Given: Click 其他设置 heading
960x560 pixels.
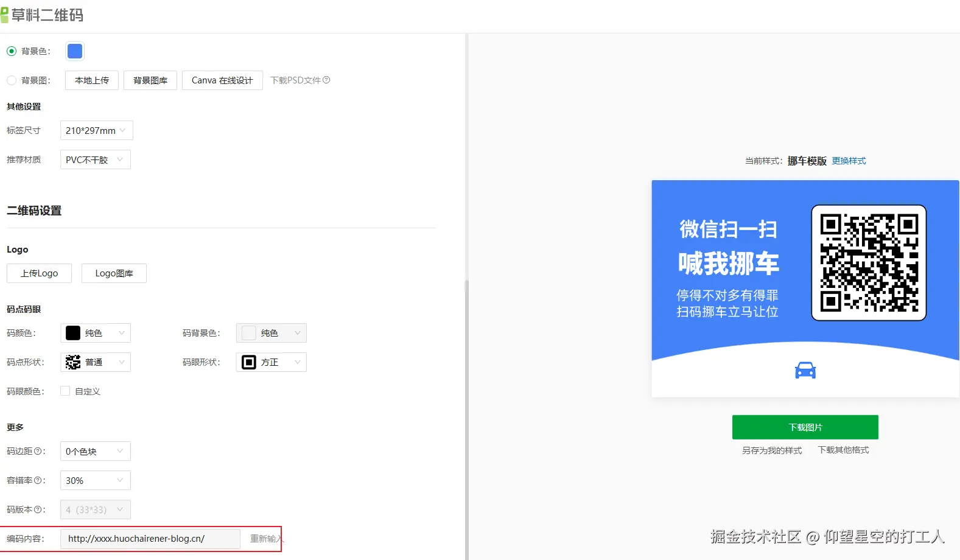Looking at the screenshot, I should pyautogui.click(x=24, y=107).
